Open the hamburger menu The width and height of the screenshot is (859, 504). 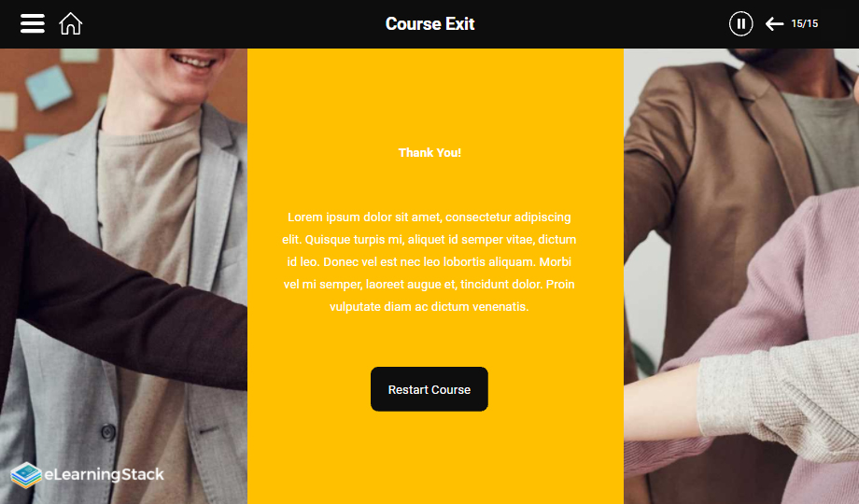[33, 23]
